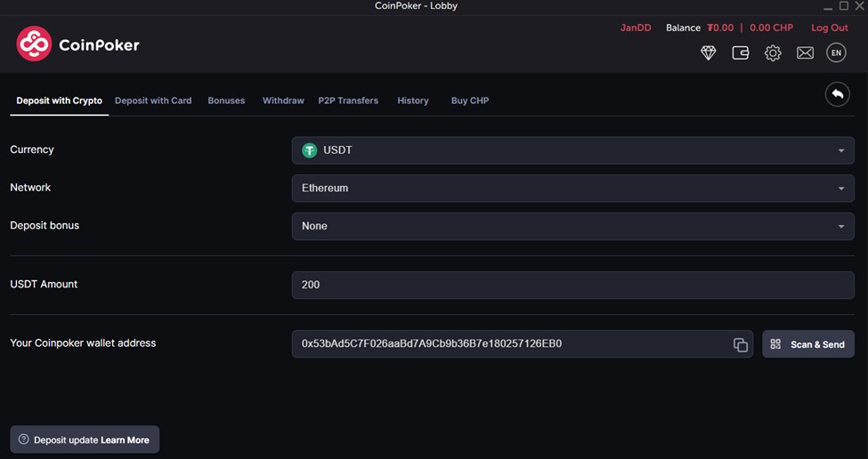Expand the Deposit bonus dropdown
This screenshot has height=459, width=868.
(x=572, y=227)
